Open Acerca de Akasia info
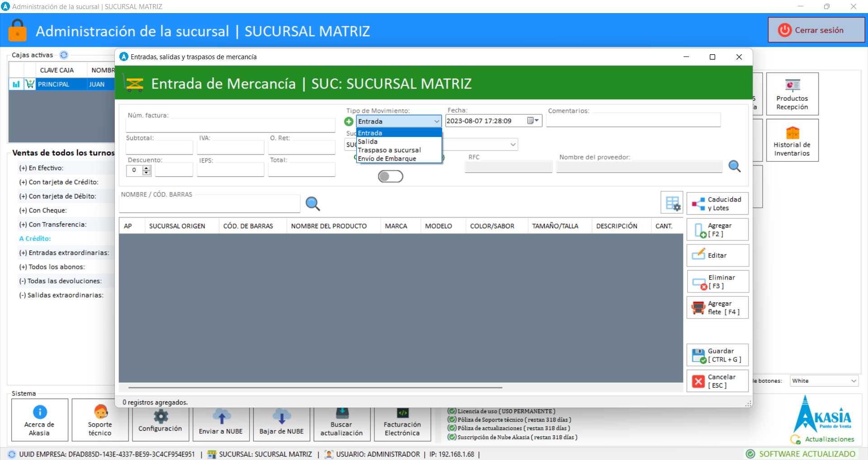Viewport: 868px width, 460px height. 40,420
